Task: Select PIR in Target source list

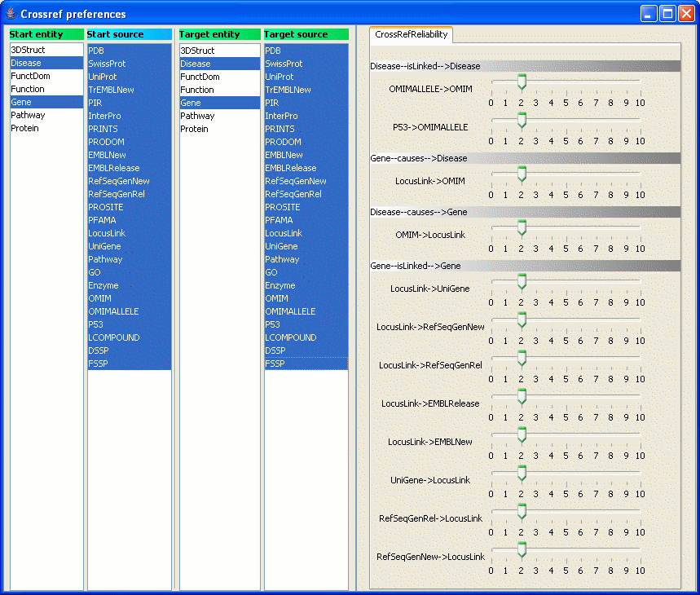Action: click(x=306, y=103)
